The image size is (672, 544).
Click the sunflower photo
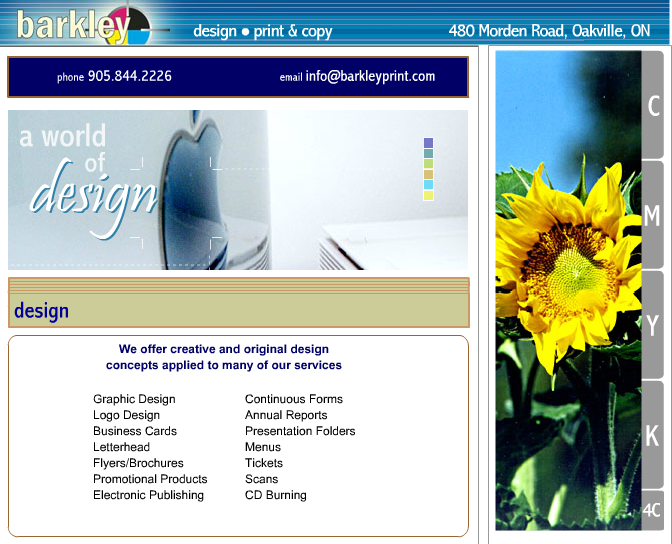pyautogui.click(x=568, y=290)
